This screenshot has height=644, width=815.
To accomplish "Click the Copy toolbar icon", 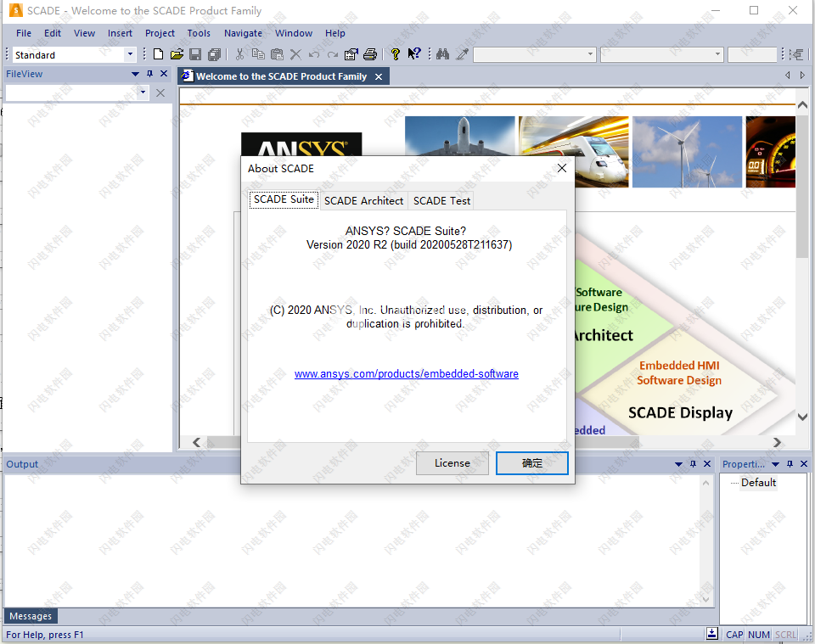I will point(258,54).
